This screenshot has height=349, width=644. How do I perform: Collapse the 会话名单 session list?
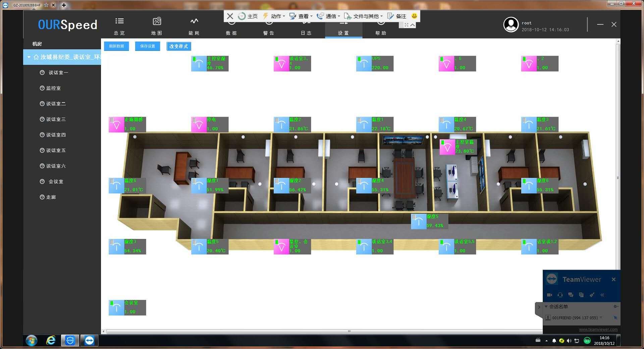click(x=546, y=306)
